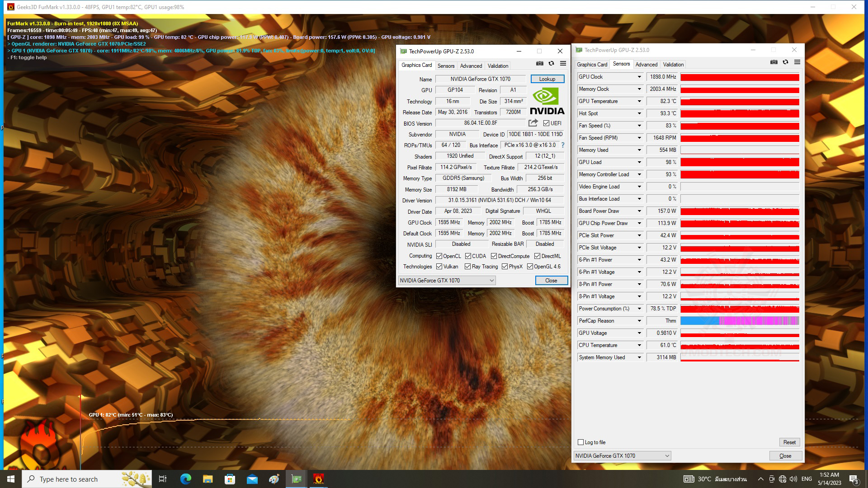Image resolution: width=868 pixels, height=488 pixels.
Task: Open Validation tab in Graphics Card window
Action: [x=498, y=66]
